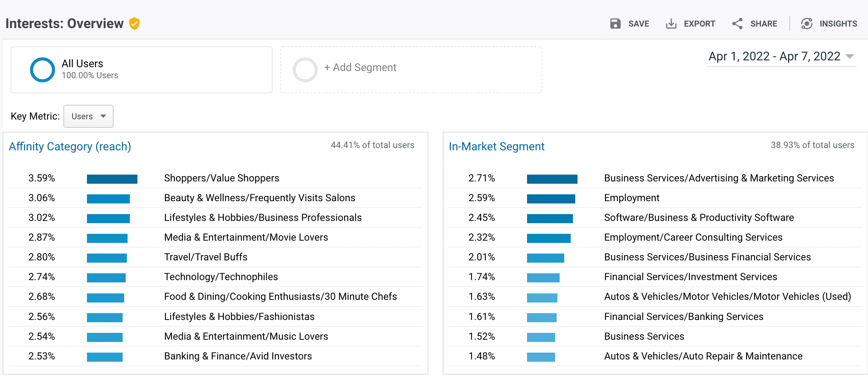The image size is (868, 375).
Task: Click the Save floppy disk icon
Action: [x=615, y=24]
